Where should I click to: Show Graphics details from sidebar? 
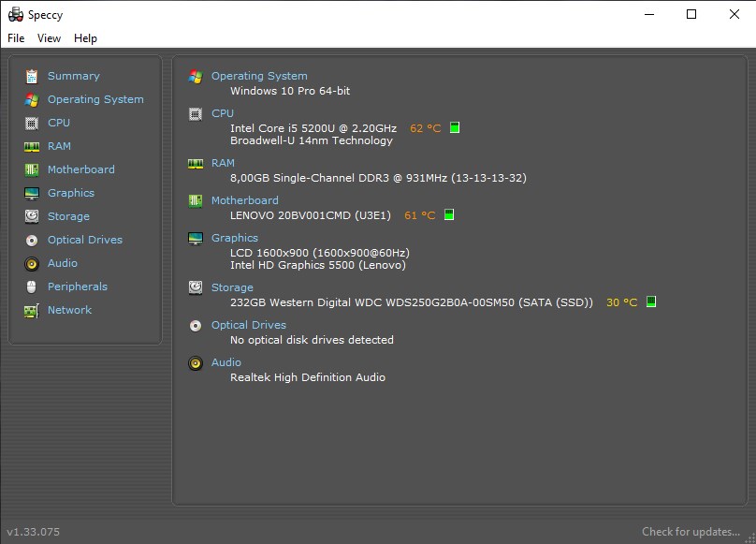[x=71, y=193]
